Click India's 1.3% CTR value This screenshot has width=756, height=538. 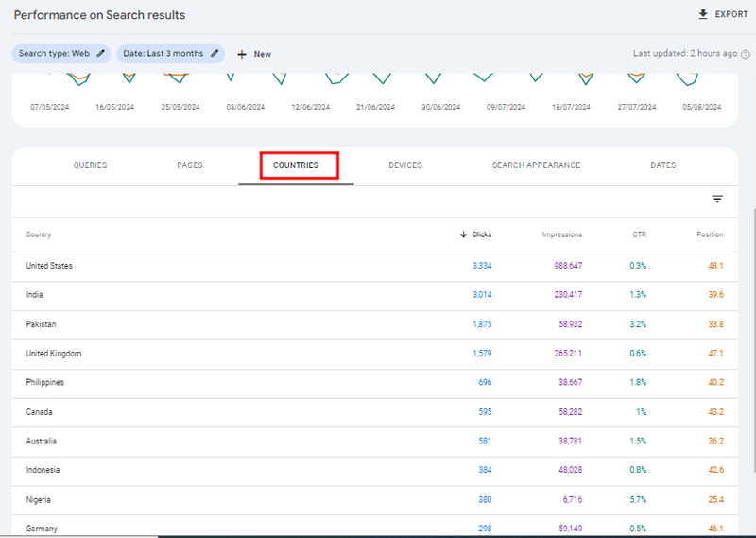(x=638, y=294)
